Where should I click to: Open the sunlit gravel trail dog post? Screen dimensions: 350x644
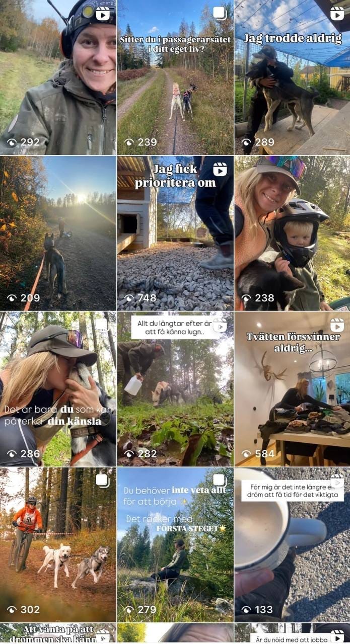click(58, 233)
